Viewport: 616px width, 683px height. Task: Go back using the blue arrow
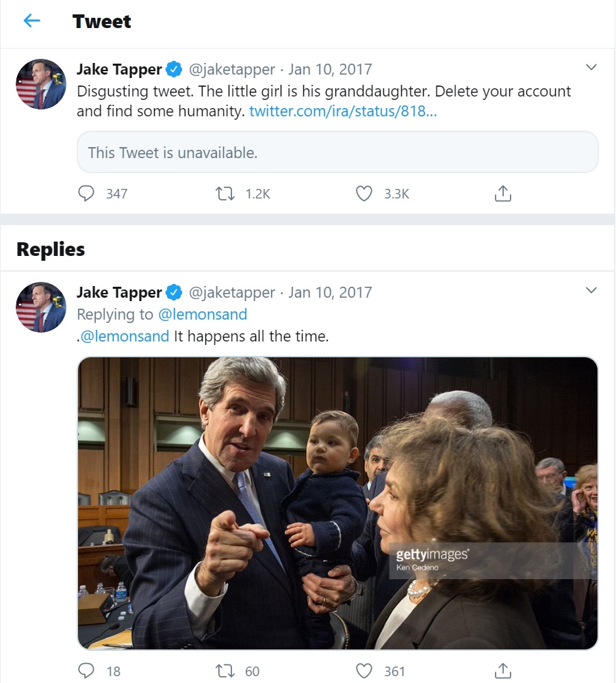[x=31, y=21]
